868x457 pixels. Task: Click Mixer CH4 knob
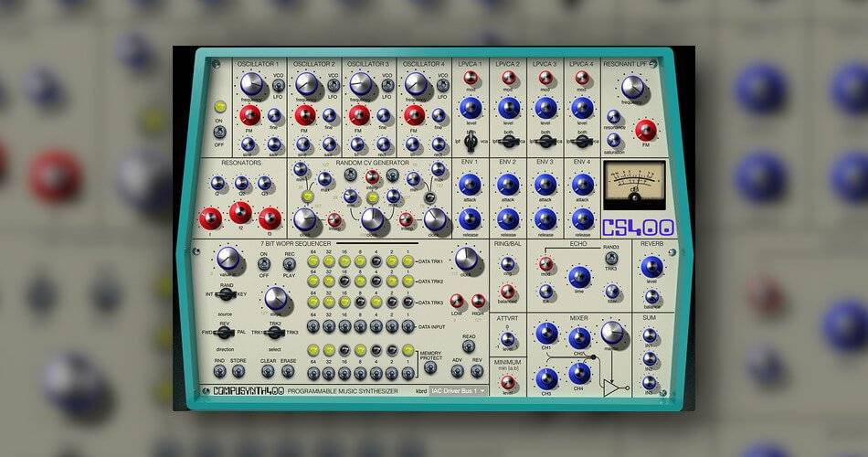pos(579,374)
